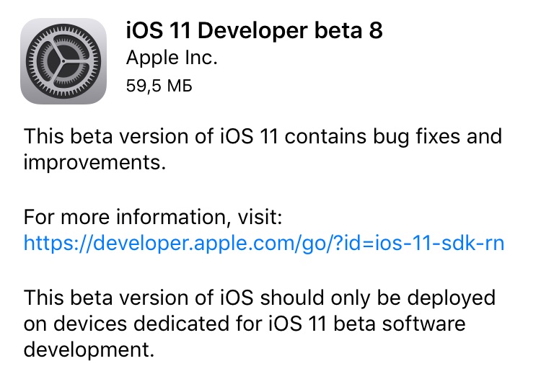The image size is (541, 392).
Task: Click the 'should only be deployed' warning line
Action: pyautogui.click(x=378, y=298)
